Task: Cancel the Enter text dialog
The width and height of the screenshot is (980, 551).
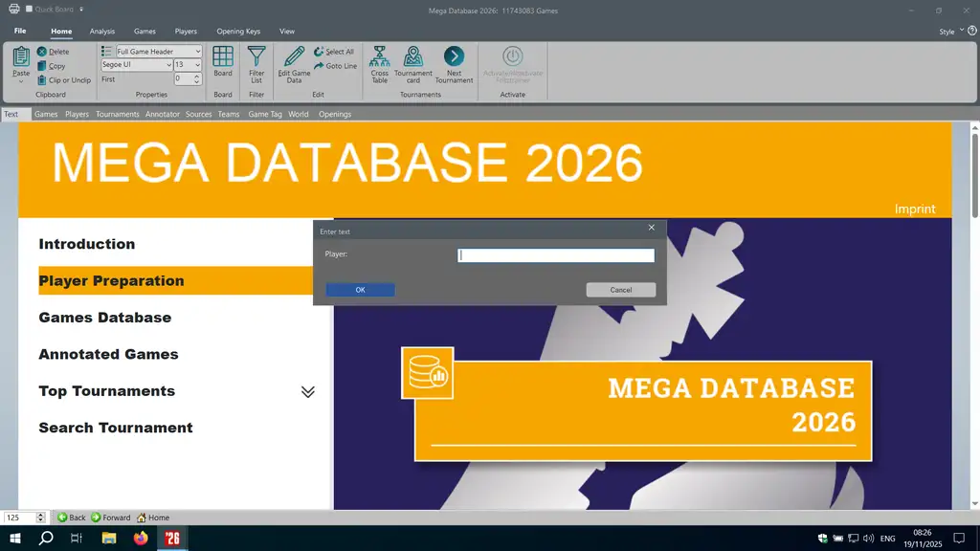Action: point(621,290)
